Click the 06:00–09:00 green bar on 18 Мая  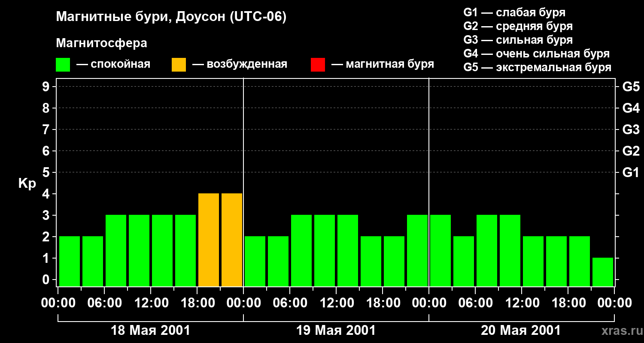tap(116, 250)
